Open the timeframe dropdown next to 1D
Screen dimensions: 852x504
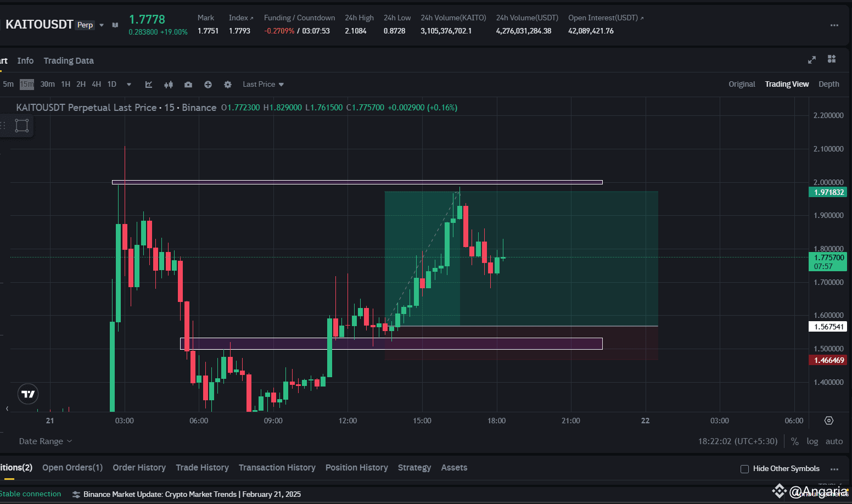[x=128, y=84]
